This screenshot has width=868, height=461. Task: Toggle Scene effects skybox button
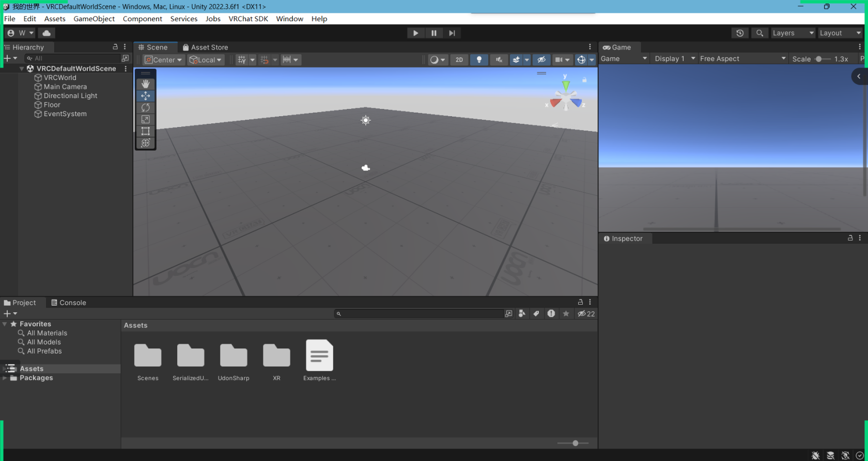(x=516, y=60)
